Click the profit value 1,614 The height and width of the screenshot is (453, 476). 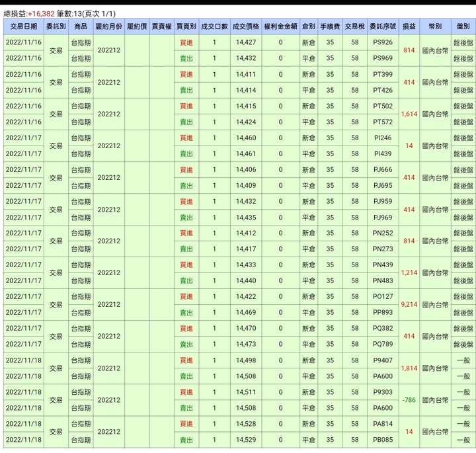point(409,114)
